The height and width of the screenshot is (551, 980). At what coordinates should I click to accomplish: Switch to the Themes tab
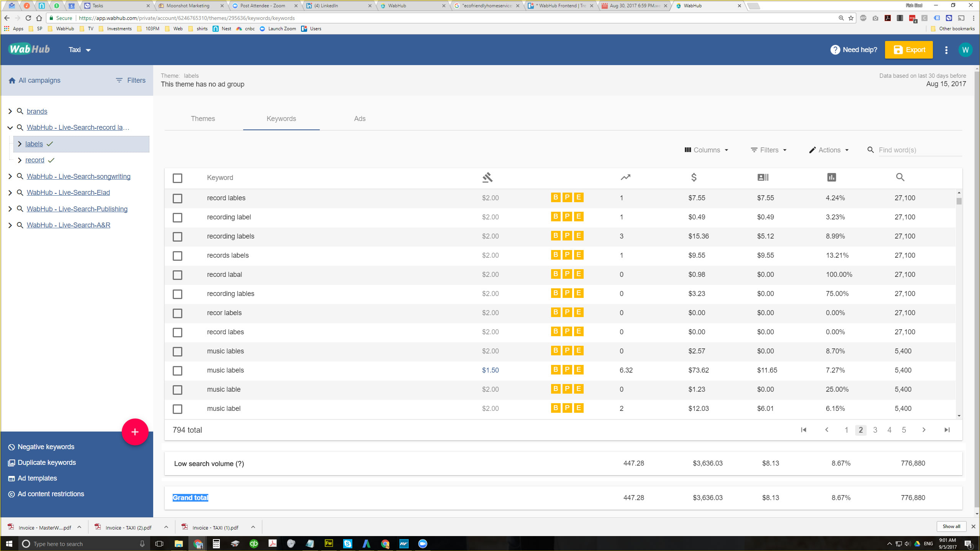[203, 119]
